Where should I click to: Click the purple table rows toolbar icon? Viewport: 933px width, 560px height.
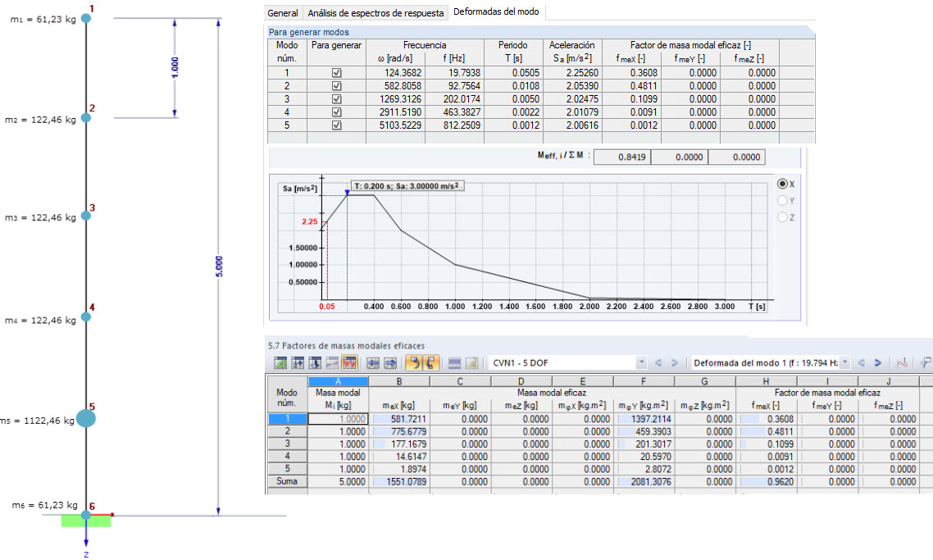coord(454,362)
